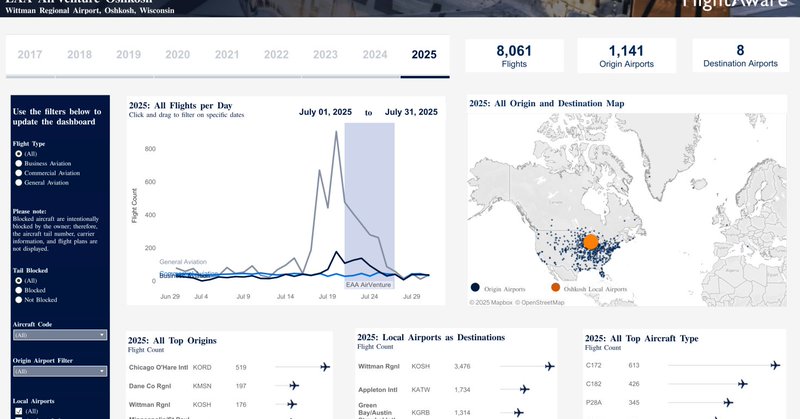Click the 1,734 flight count value

click(462, 390)
